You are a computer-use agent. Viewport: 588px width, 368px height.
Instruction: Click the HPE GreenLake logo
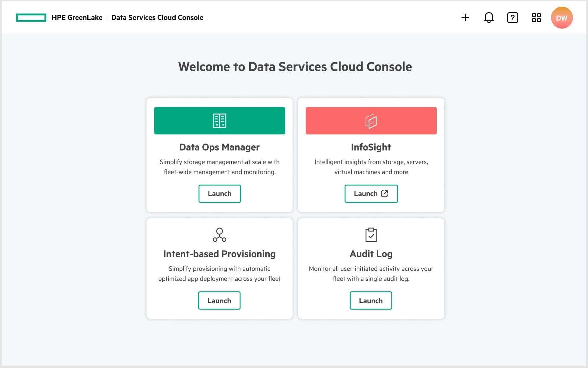pyautogui.click(x=31, y=17)
